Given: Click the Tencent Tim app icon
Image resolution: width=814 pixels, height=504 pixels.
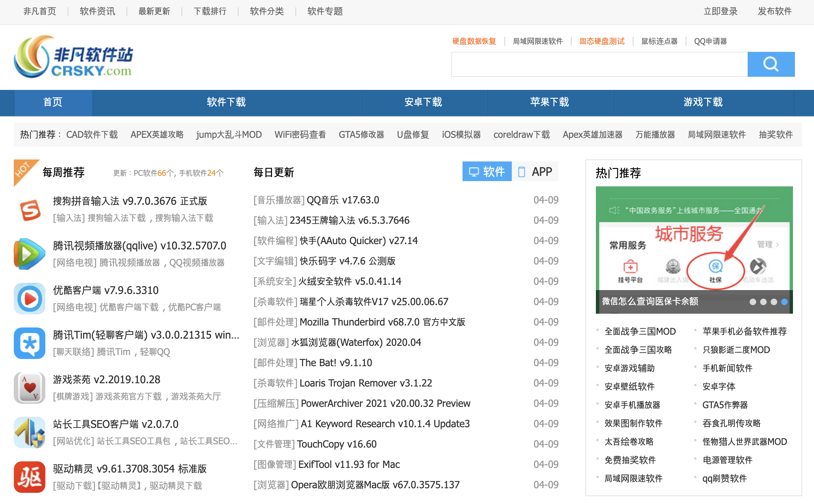Looking at the screenshot, I should (30, 343).
